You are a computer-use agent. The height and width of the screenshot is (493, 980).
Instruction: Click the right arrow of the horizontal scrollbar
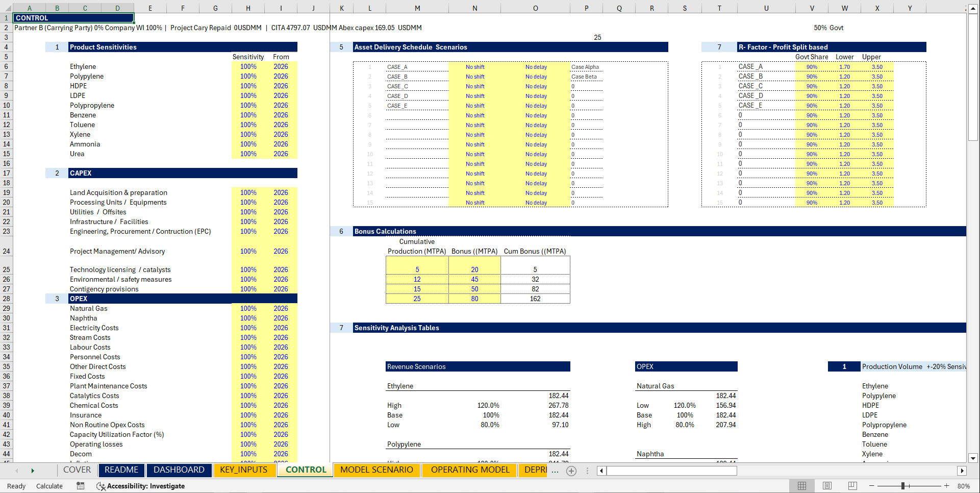pos(962,471)
